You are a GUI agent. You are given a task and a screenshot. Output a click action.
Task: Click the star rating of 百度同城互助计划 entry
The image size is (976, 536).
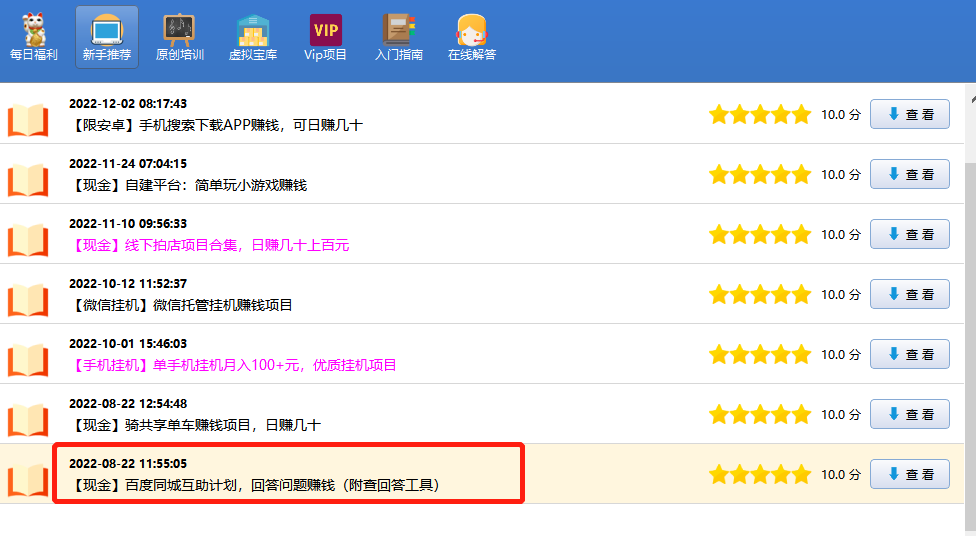tap(760, 474)
